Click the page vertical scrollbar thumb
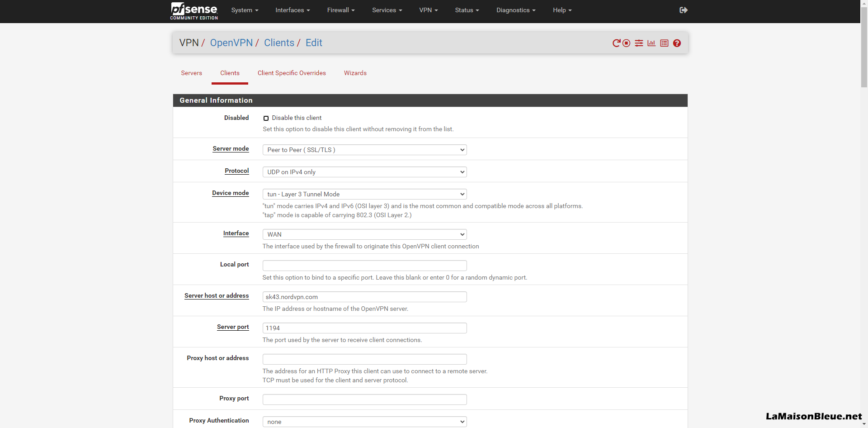 tap(864, 47)
